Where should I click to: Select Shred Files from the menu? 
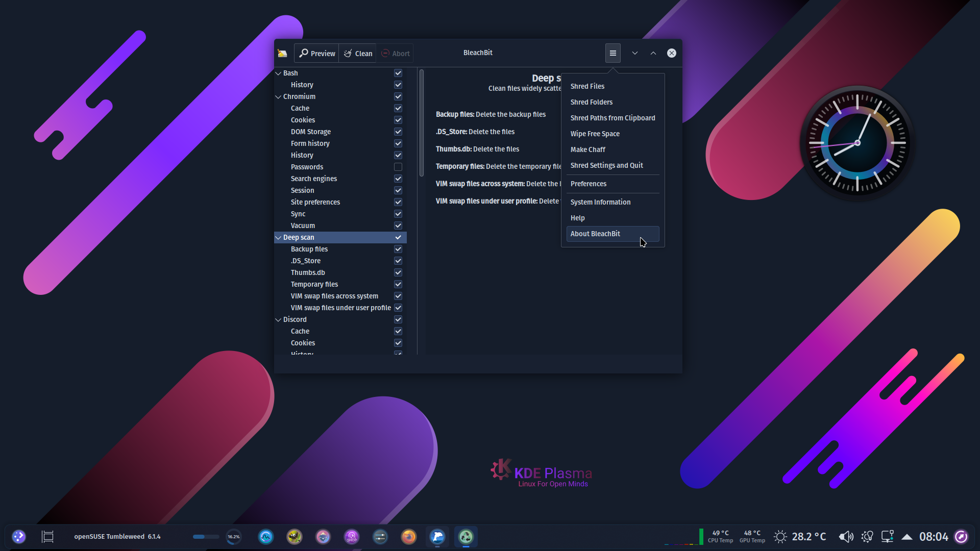pos(612,87)
